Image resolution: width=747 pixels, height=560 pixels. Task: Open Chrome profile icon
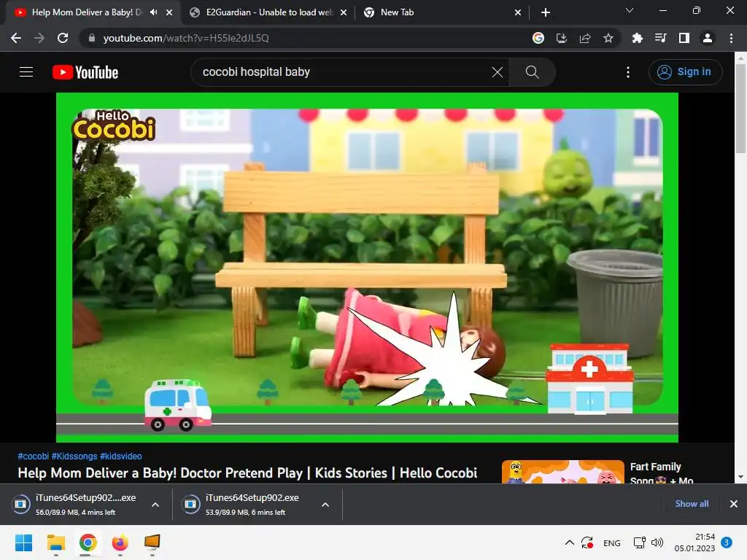[708, 38]
